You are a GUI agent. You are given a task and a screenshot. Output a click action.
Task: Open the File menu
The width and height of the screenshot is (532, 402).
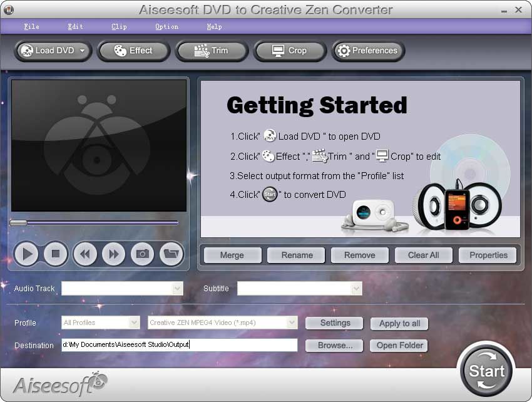pyautogui.click(x=31, y=26)
